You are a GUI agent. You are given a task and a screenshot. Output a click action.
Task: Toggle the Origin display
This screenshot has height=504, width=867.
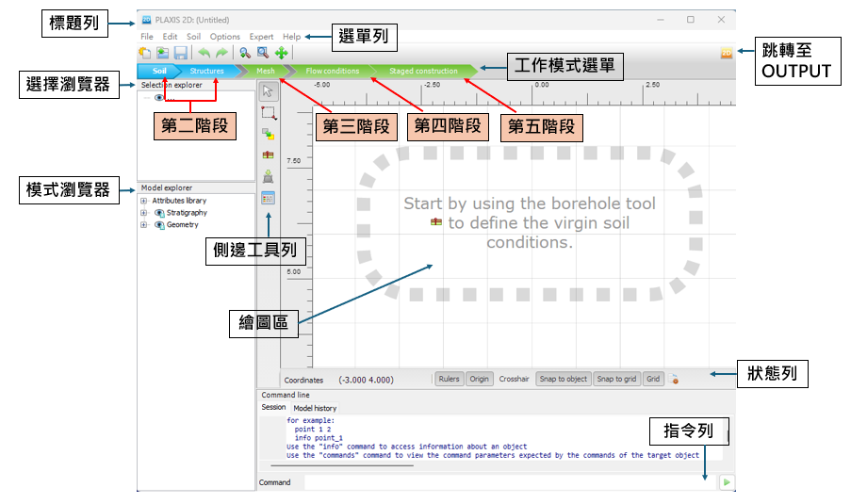pyautogui.click(x=479, y=379)
